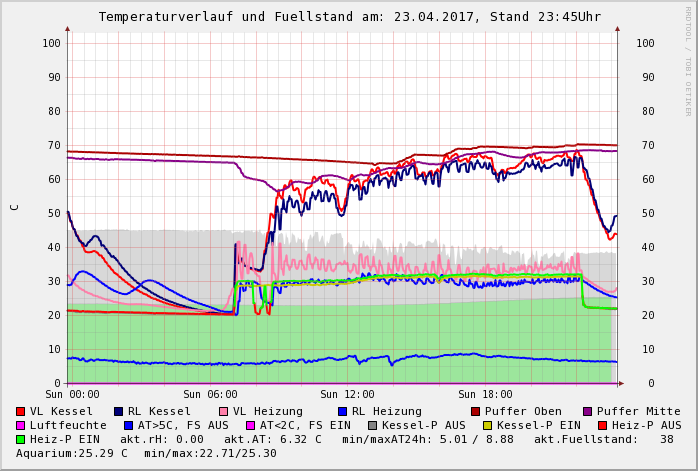Click the red VL Kessel legend swatch
This screenshot has width=698, height=471.
(20, 411)
